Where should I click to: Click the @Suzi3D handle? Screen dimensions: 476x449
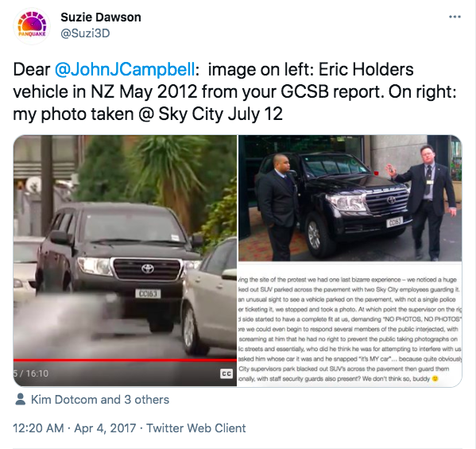(x=85, y=33)
